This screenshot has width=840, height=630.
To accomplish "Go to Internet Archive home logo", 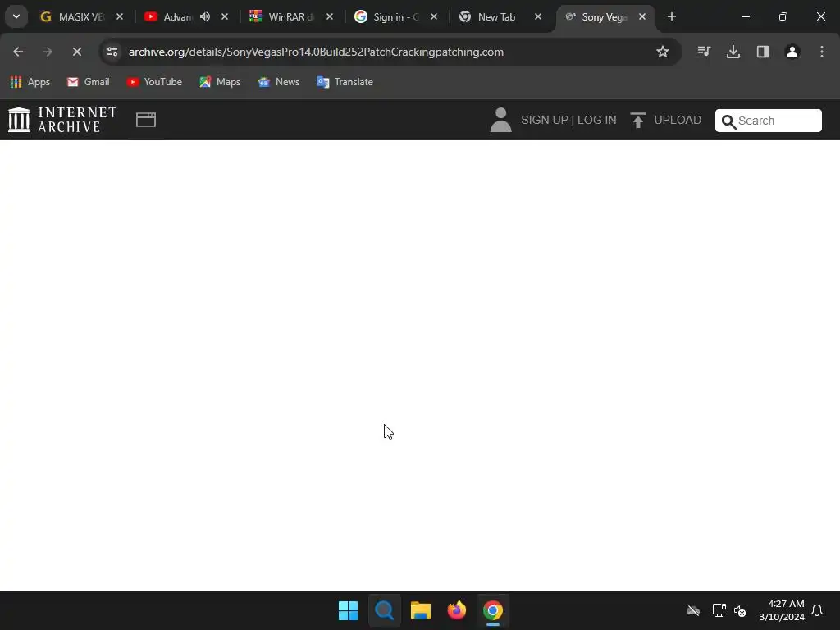I will pos(62,120).
